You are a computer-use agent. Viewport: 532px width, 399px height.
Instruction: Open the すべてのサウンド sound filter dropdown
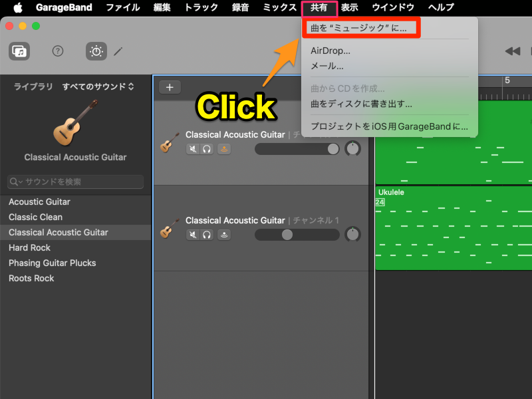click(x=98, y=86)
